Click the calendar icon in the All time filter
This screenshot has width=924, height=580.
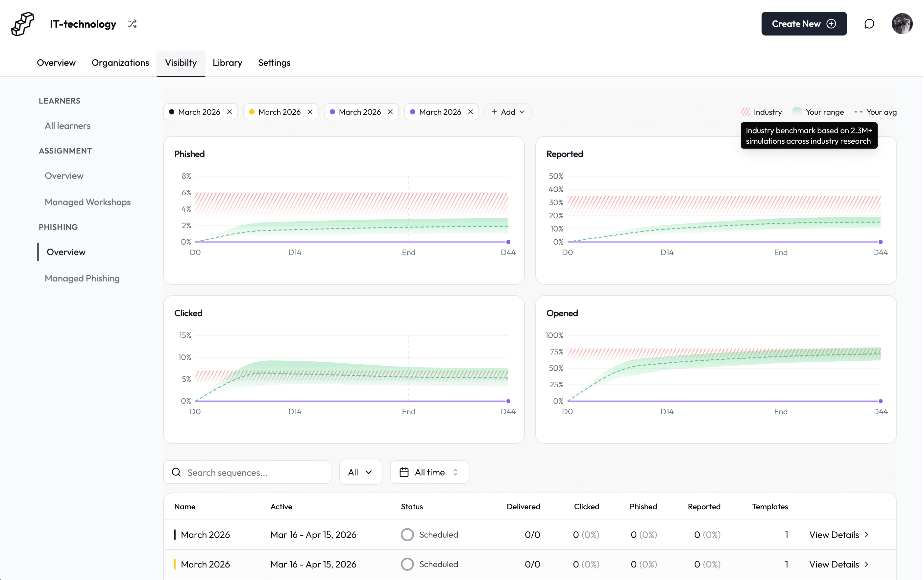404,472
